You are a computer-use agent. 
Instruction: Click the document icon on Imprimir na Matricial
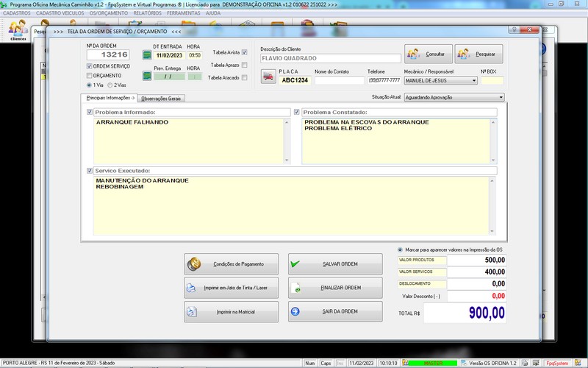pyautogui.click(x=192, y=311)
